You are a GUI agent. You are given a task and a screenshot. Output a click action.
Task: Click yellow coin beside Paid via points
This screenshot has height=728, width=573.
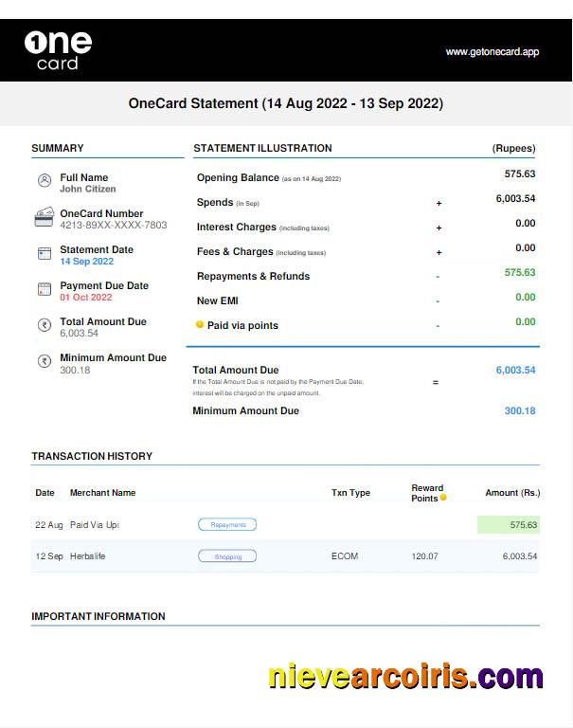[200, 325]
